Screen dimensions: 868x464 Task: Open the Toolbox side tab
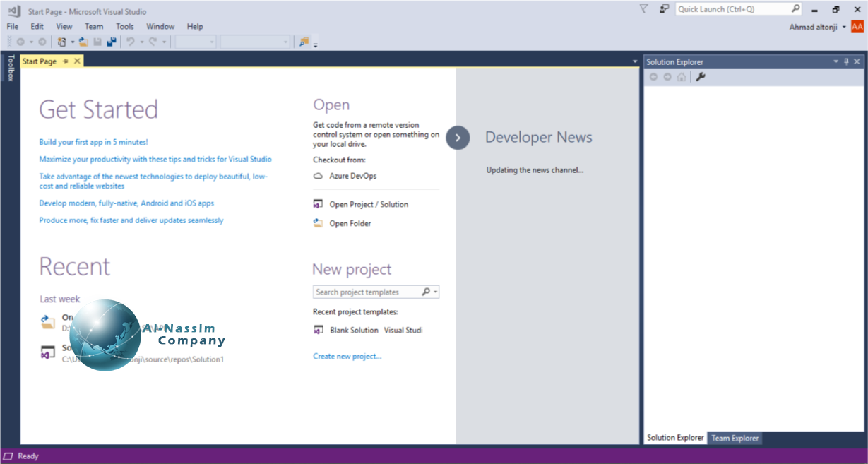point(10,68)
